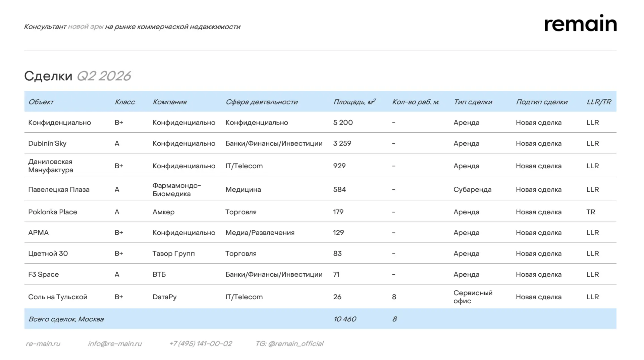Click 'Конфиденциально' company in the АРМА row
644x360 pixels.
tap(184, 232)
